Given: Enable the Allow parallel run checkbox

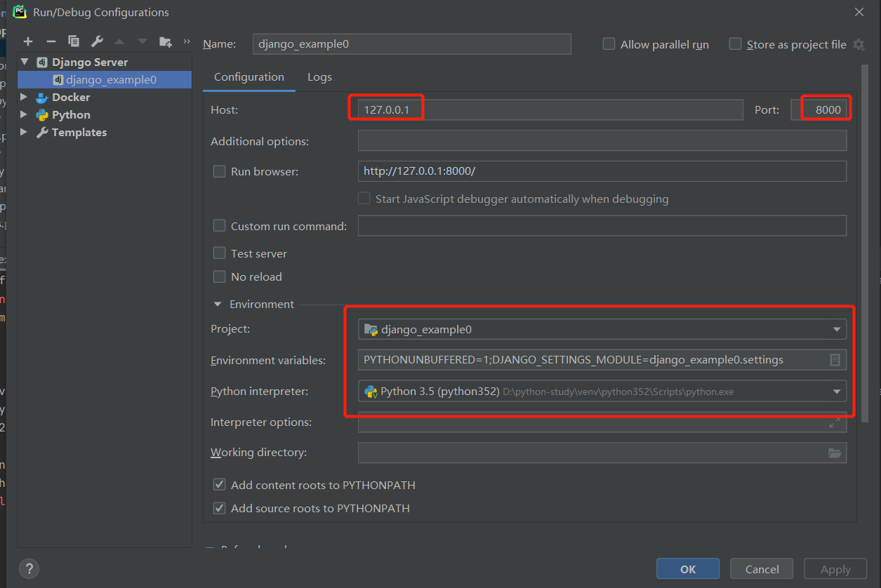Looking at the screenshot, I should pos(609,44).
